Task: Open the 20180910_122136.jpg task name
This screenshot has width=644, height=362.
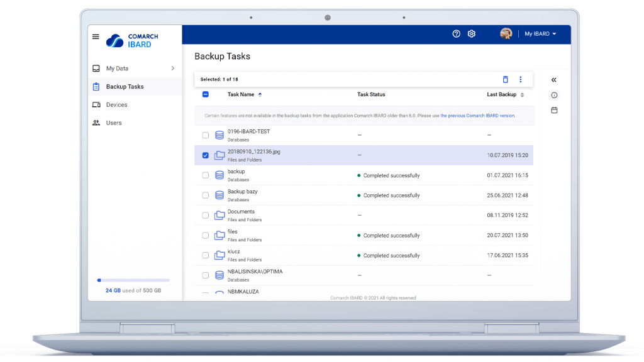Action: [x=254, y=151]
